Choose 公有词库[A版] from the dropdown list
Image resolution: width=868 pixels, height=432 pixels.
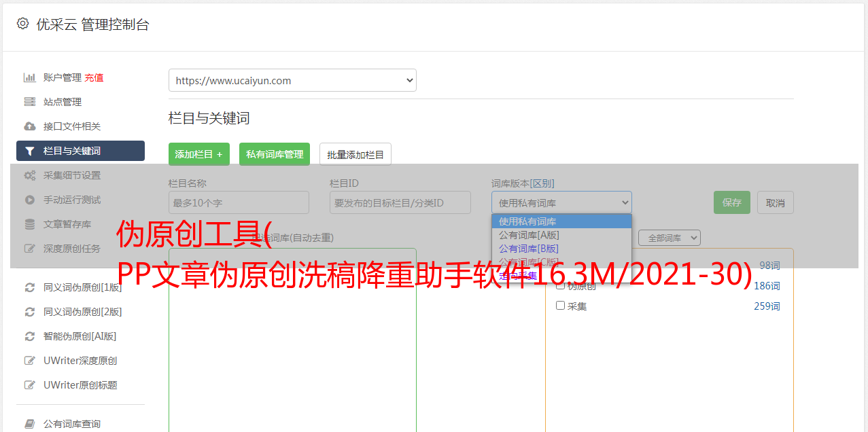pyautogui.click(x=561, y=235)
